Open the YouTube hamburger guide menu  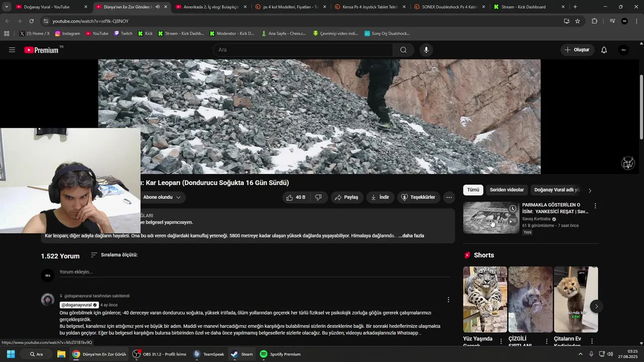(12, 50)
